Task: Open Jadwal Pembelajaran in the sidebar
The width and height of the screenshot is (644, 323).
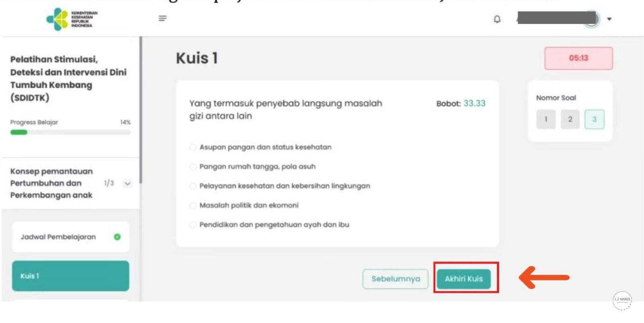Action: [x=58, y=237]
